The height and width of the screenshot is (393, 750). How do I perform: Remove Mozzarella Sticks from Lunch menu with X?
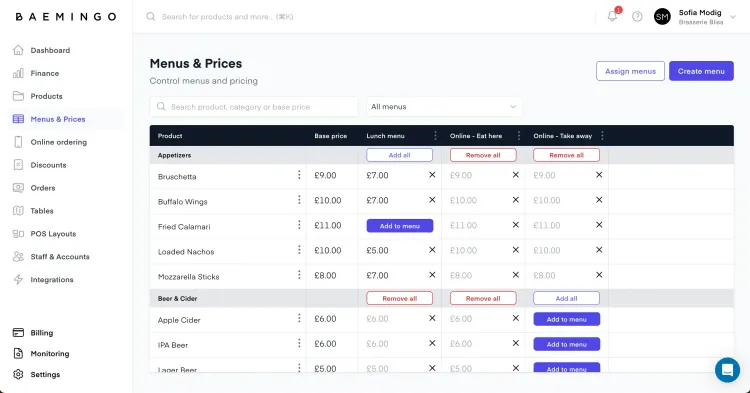[x=432, y=275]
